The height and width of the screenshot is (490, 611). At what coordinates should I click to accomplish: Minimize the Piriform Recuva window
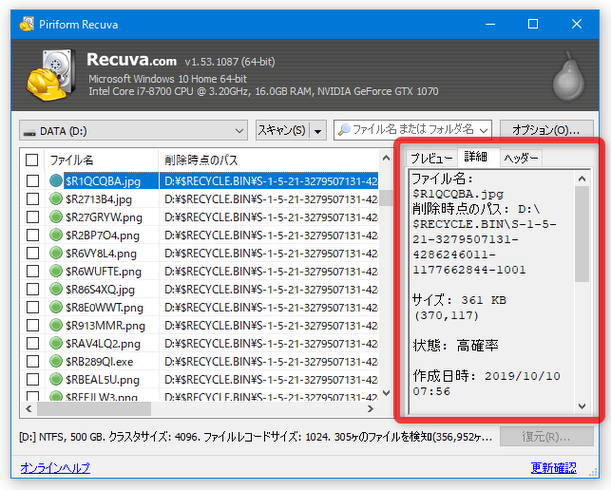(490, 24)
